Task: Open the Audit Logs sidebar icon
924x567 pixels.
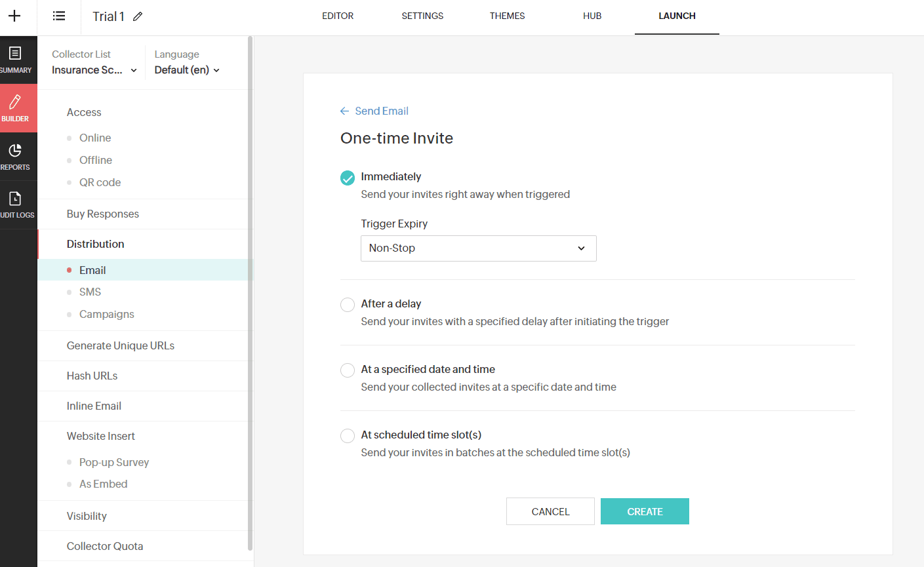Action: coord(15,205)
